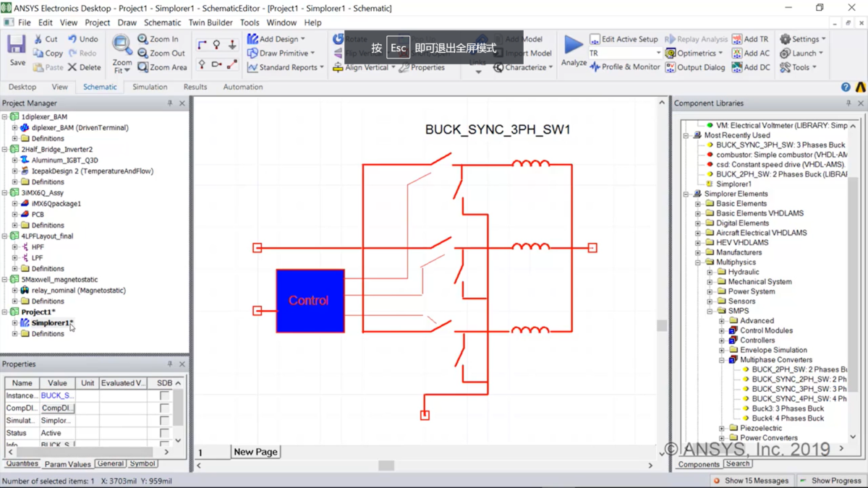Close the Component Libraries panel

pyautogui.click(x=861, y=103)
